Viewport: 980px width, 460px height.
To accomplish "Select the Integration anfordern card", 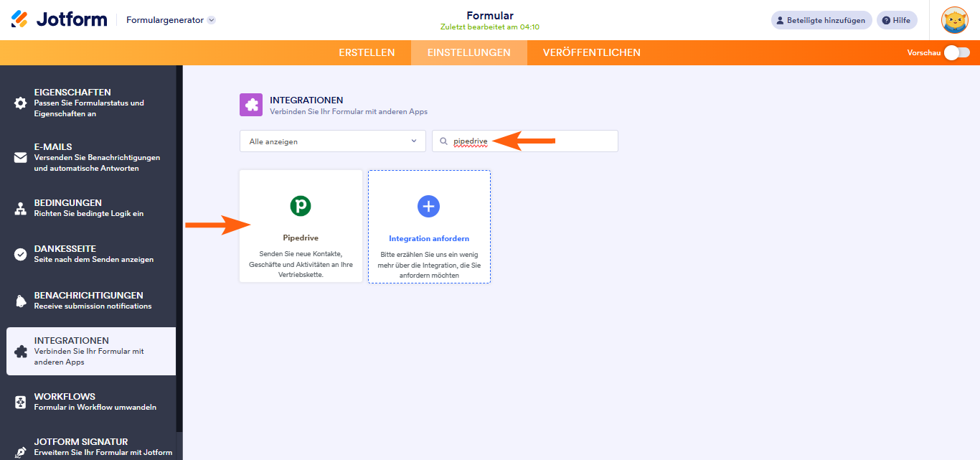I will point(428,227).
